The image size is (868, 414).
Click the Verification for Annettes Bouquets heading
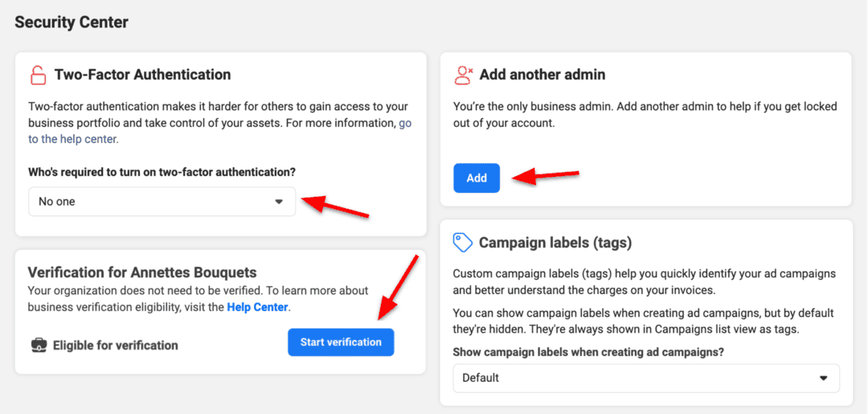tap(142, 273)
